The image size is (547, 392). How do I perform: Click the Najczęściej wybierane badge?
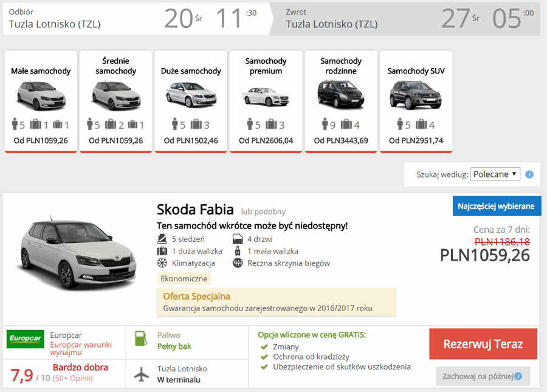(x=497, y=206)
